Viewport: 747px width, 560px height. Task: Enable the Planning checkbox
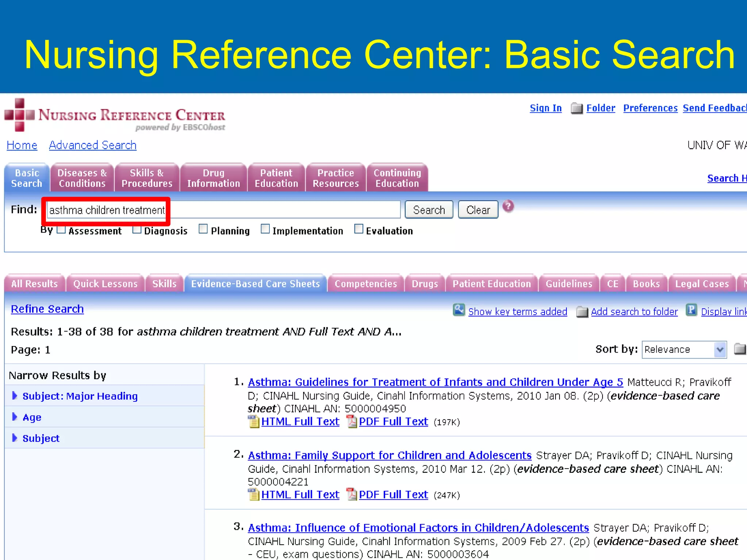(x=203, y=229)
